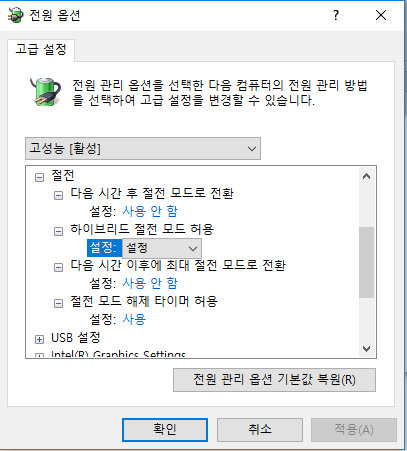This screenshot has width=407, height=451.
Task: Click the power options title bar icon
Action: pos(15,15)
